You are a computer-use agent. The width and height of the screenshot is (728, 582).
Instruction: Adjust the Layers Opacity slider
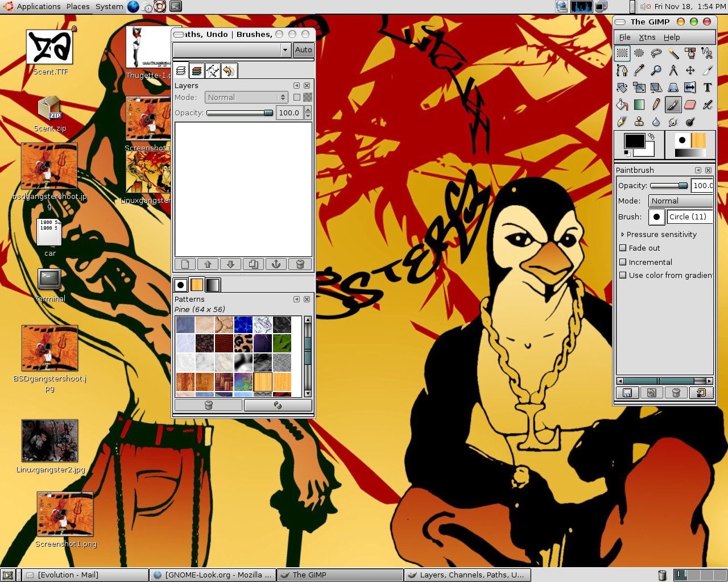240,113
